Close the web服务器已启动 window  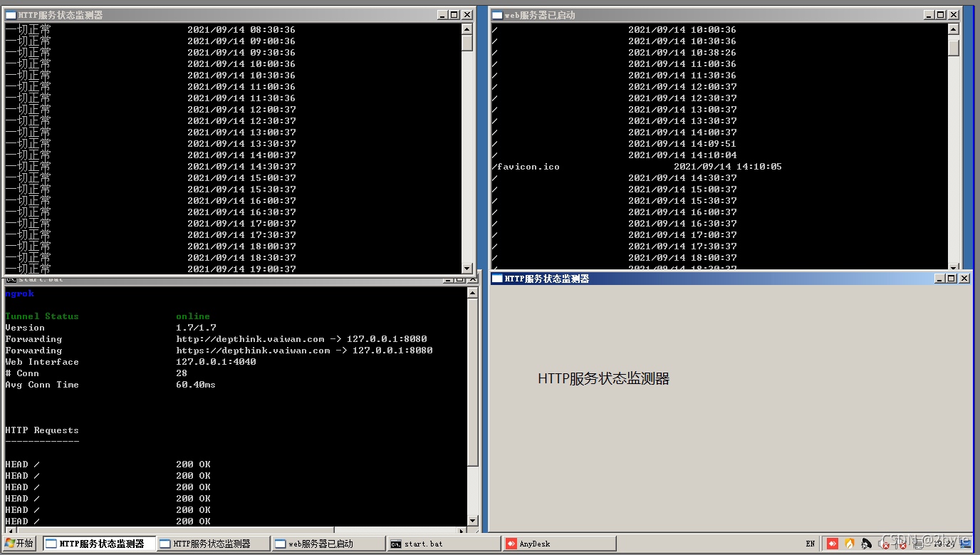(x=953, y=14)
